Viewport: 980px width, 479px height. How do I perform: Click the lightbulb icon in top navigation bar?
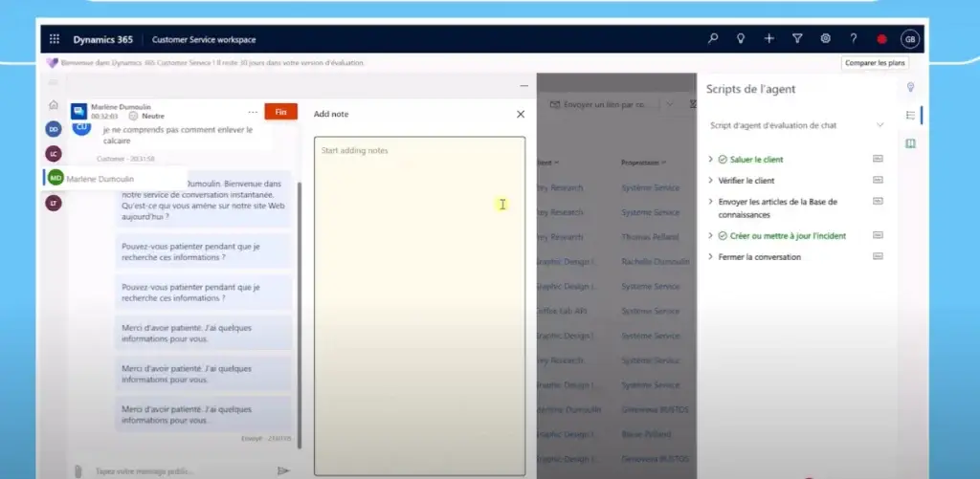(741, 38)
